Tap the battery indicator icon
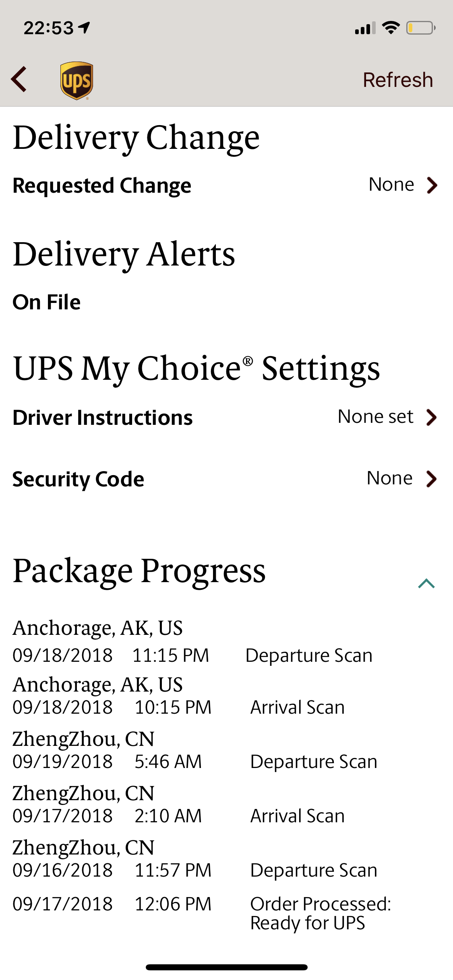Screen dimensions: 453x980 pyautogui.click(x=421, y=28)
